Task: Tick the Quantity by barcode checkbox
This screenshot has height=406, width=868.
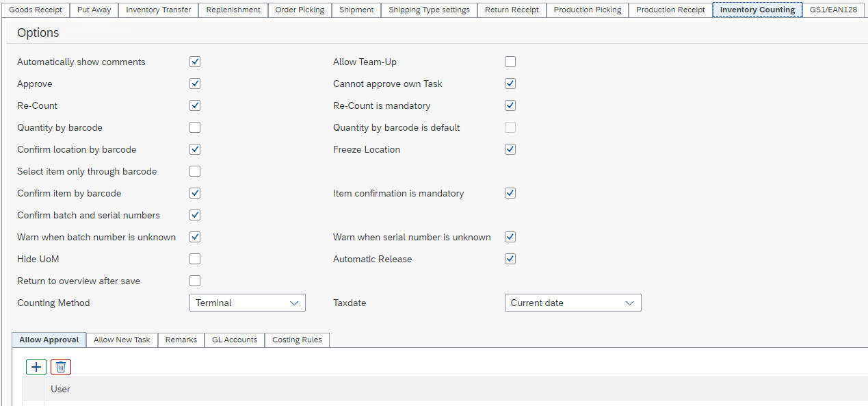Action: click(195, 127)
